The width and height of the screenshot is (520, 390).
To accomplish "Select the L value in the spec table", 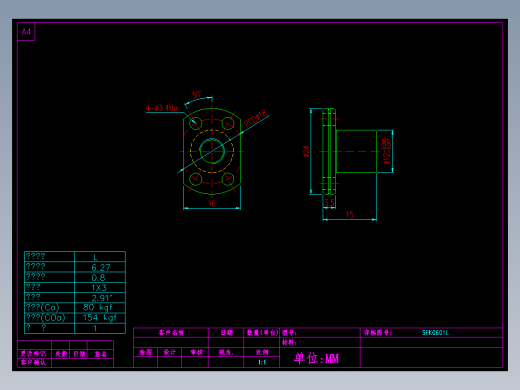I will [x=95, y=257].
